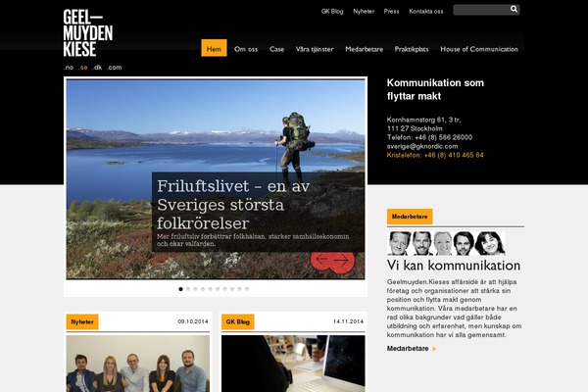Open the Hem menu tab
The width and height of the screenshot is (588, 392).
pyautogui.click(x=214, y=48)
